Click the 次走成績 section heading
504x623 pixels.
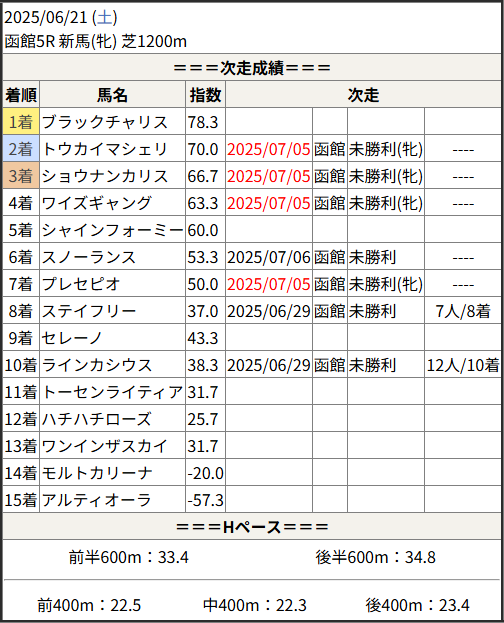point(252,68)
